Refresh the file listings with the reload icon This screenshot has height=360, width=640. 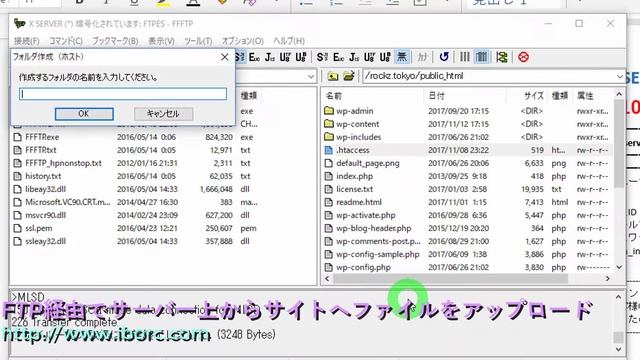444,57
